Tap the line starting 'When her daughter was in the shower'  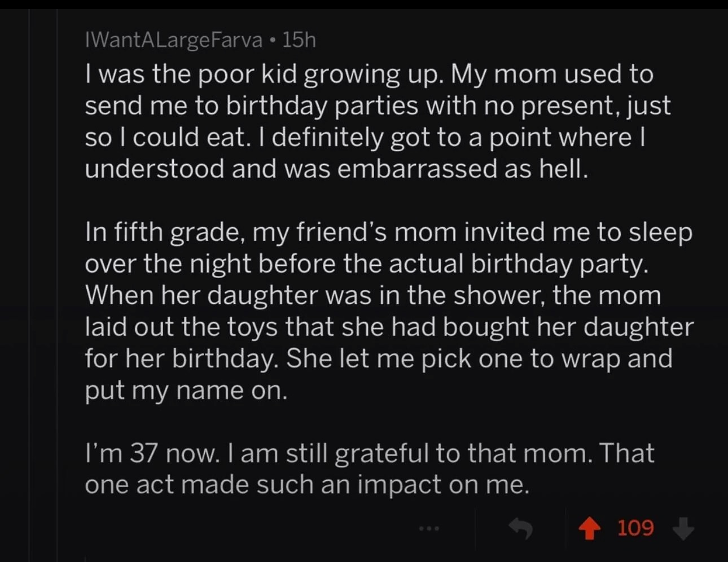tap(373, 296)
